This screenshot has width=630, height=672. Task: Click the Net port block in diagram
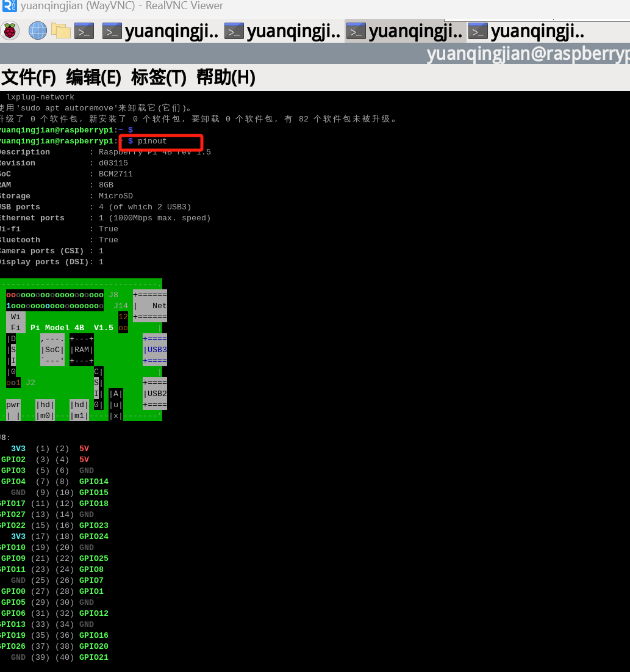[x=150, y=306]
